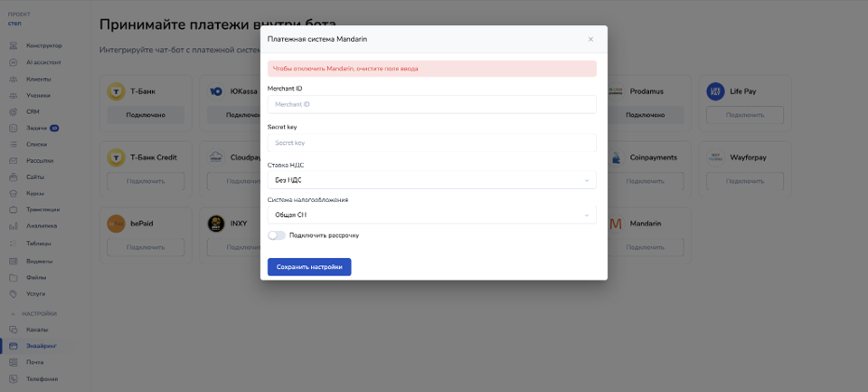
Task: Click the Mandarin logo in the payment grid
Action: (615, 224)
